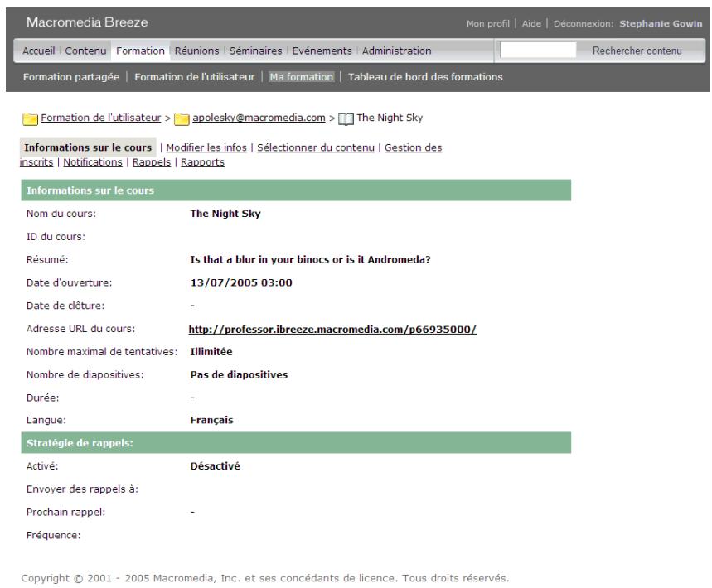Select the Informations sur le cours tab

(88, 147)
